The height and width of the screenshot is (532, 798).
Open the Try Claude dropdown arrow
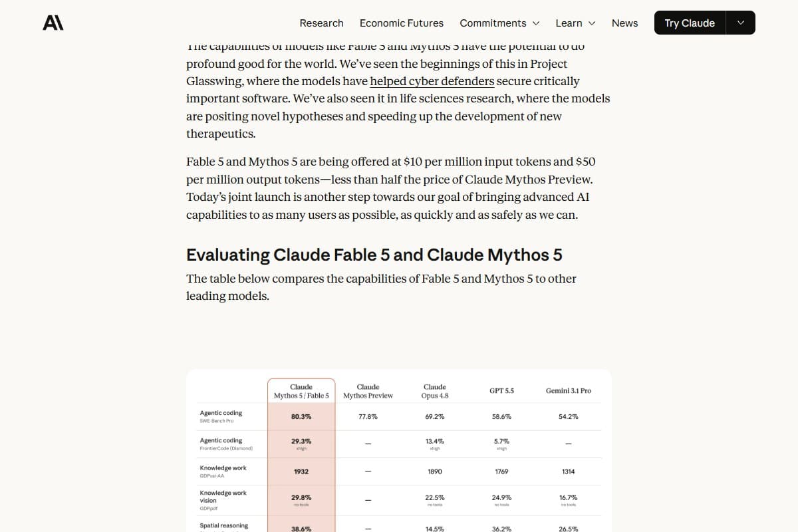(x=741, y=23)
